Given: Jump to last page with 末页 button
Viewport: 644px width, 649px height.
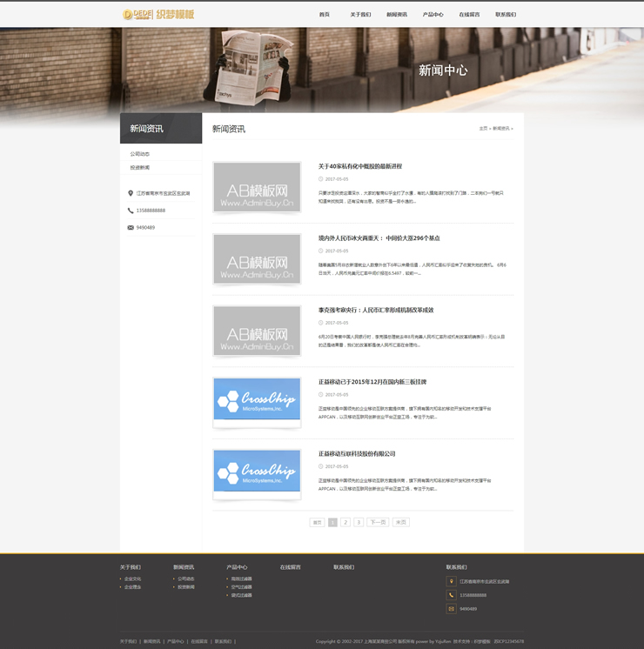Looking at the screenshot, I should pos(400,522).
